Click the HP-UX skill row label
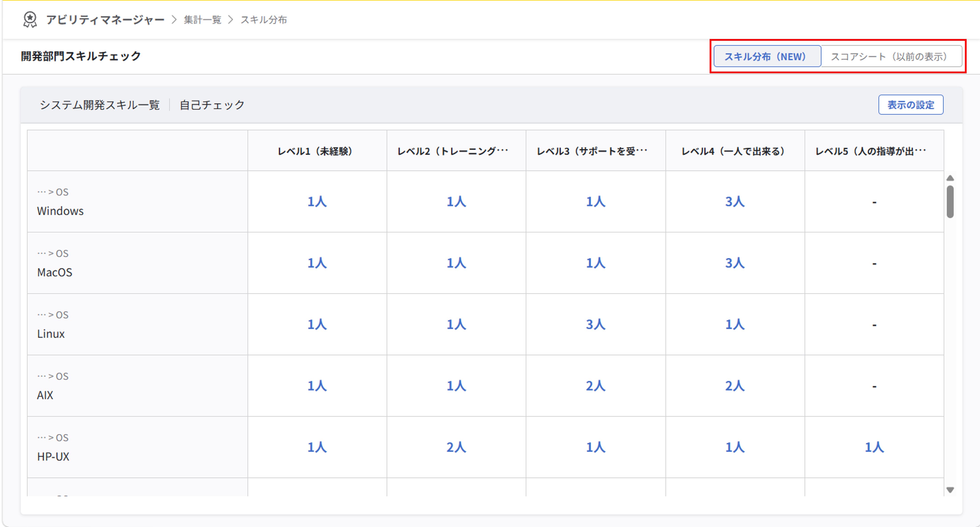 (x=53, y=457)
